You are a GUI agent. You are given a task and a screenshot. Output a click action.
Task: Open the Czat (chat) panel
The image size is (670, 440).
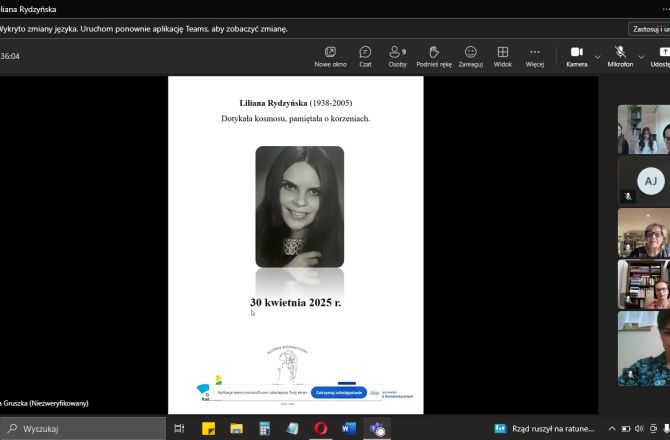point(365,56)
